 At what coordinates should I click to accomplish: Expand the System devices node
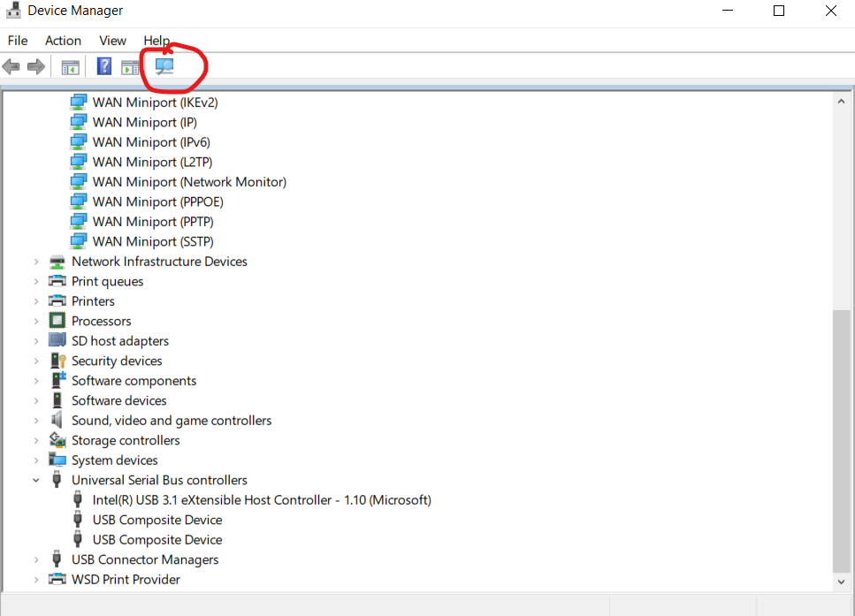pos(36,460)
